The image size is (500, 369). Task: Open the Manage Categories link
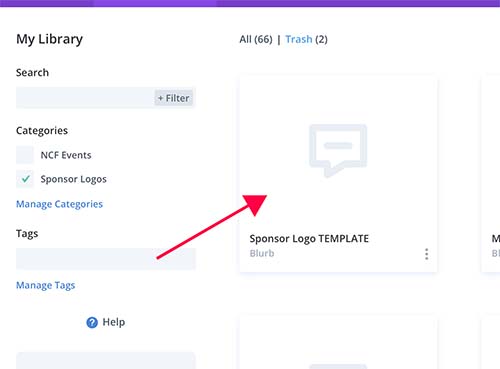(59, 204)
